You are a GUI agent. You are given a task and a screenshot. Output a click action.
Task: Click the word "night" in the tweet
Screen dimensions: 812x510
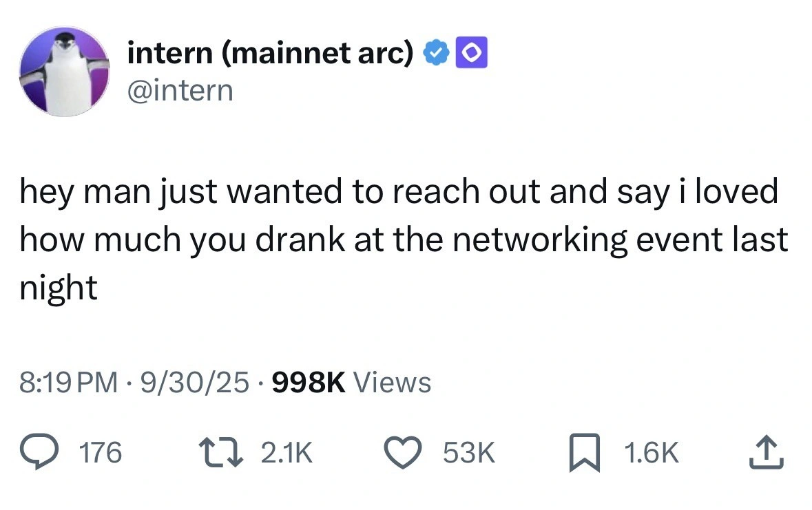click(58, 288)
